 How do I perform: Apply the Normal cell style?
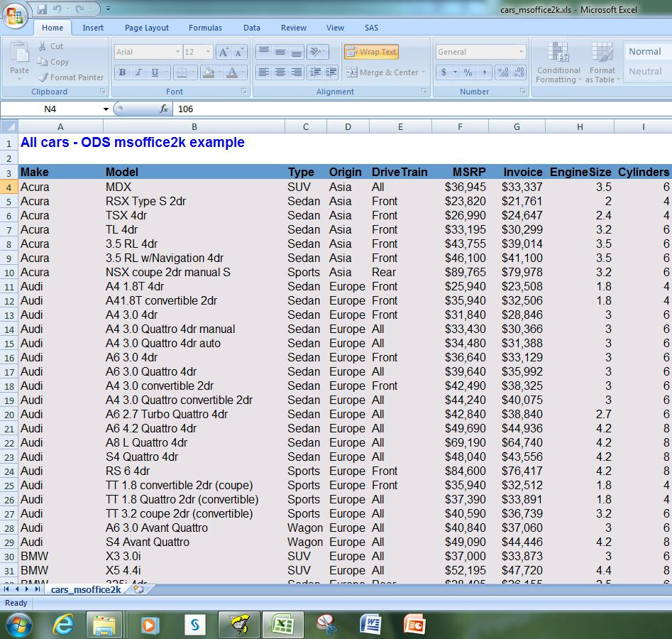click(644, 51)
